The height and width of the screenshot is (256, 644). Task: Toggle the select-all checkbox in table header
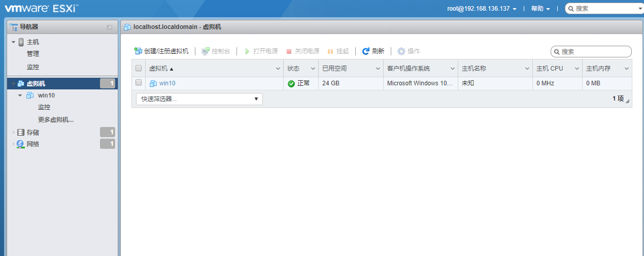coord(139,69)
